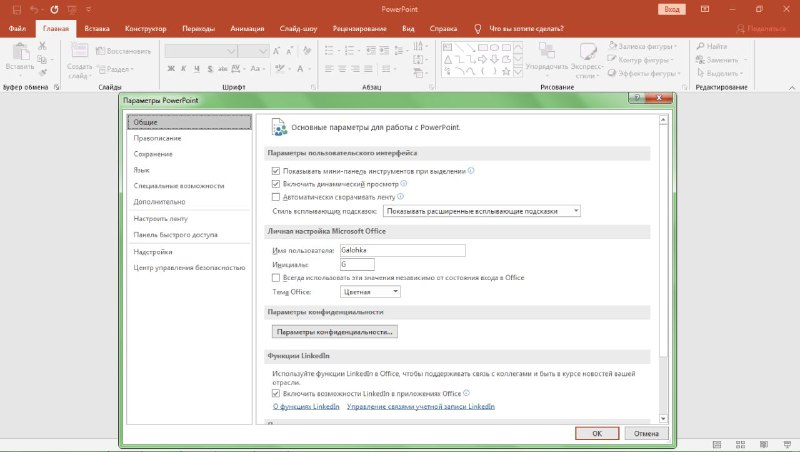800x452 pixels.
Task: Click the Underline Ч icon
Action: pos(196,68)
